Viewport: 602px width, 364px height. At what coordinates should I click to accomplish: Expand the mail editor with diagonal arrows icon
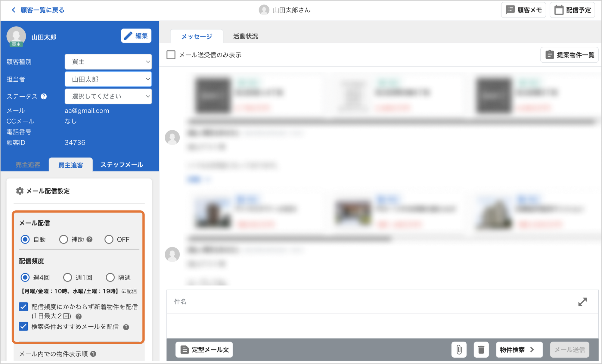coord(582,302)
